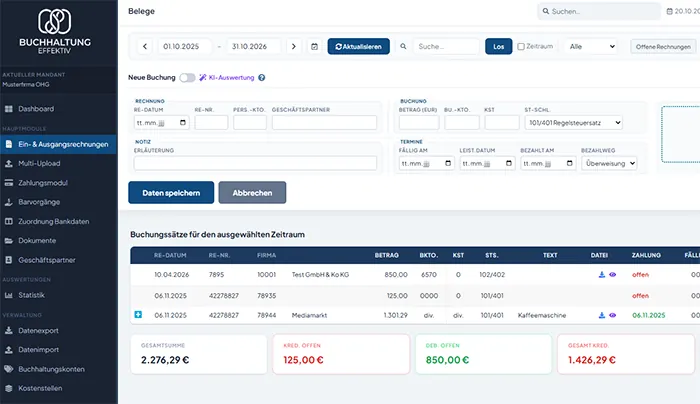
Task: Click the Datenimport upload icon
Action: tap(8, 350)
